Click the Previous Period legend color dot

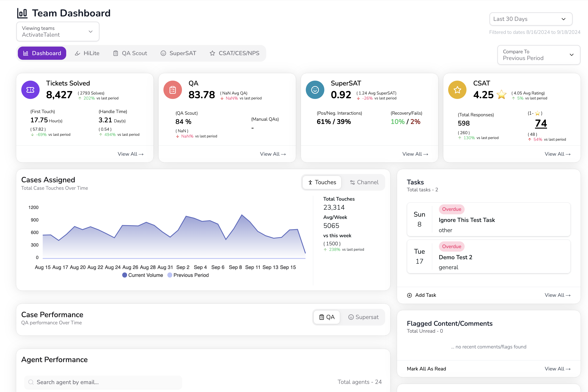pos(170,275)
